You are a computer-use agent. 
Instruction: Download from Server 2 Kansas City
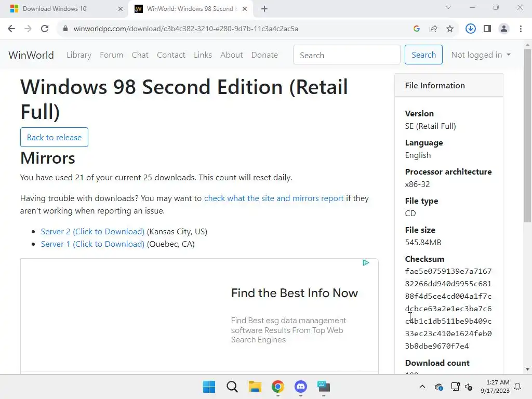[92, 231]
